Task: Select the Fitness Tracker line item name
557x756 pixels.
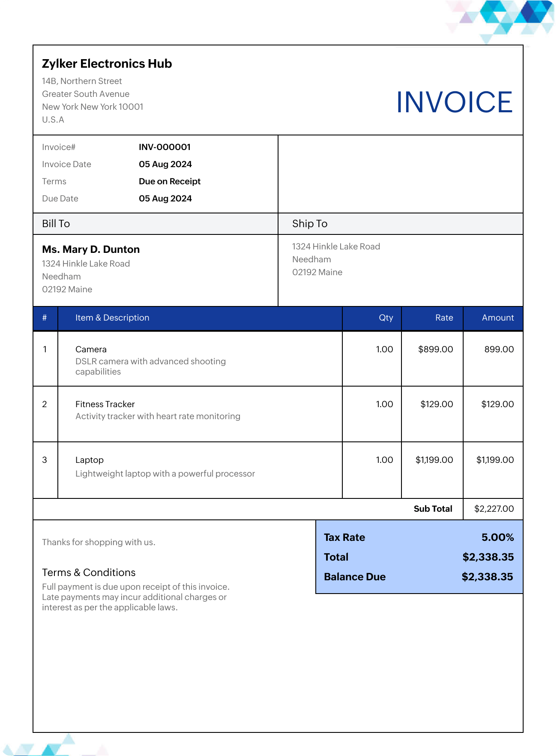Action: [105, 404]
